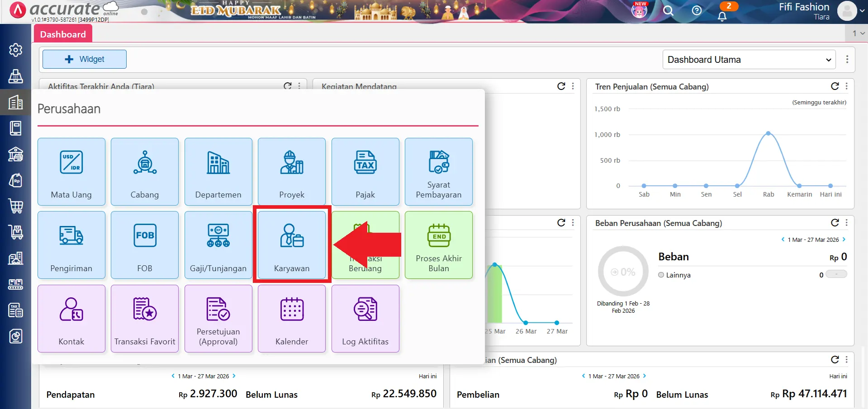Open the Karyawan module tile
Screen dimensions: 868x409
(x=292, y=245)
